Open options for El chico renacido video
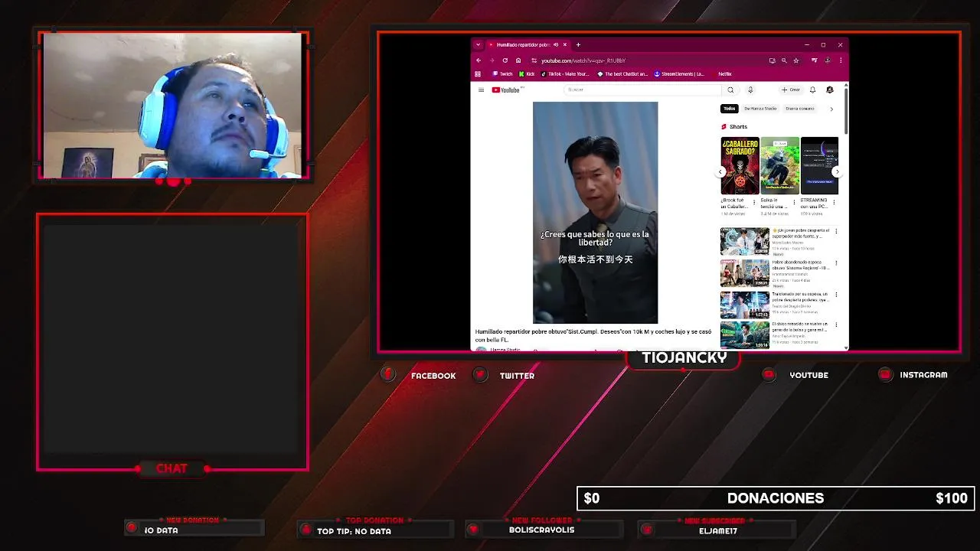Viewport: 980px width, 551px height. [x=836, y=325]
